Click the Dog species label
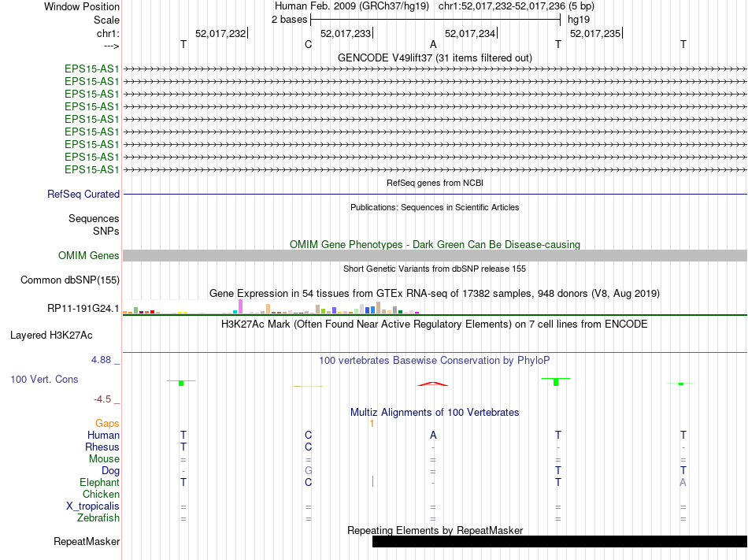 click(110, 471)
